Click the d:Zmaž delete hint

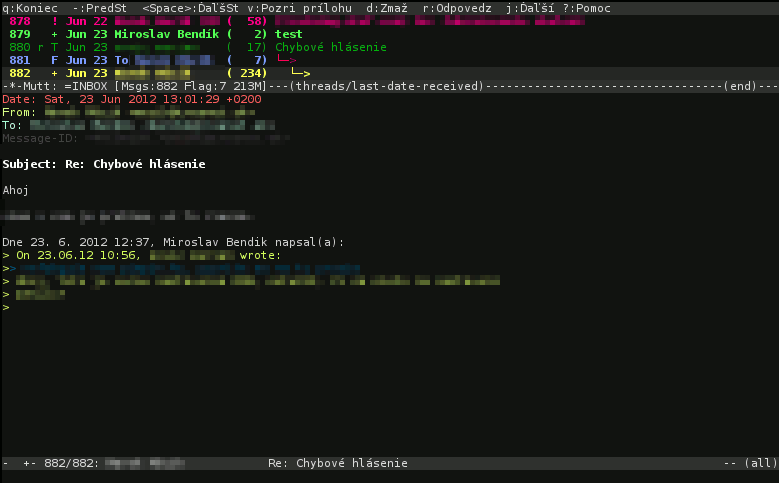(x=387, y=8)
